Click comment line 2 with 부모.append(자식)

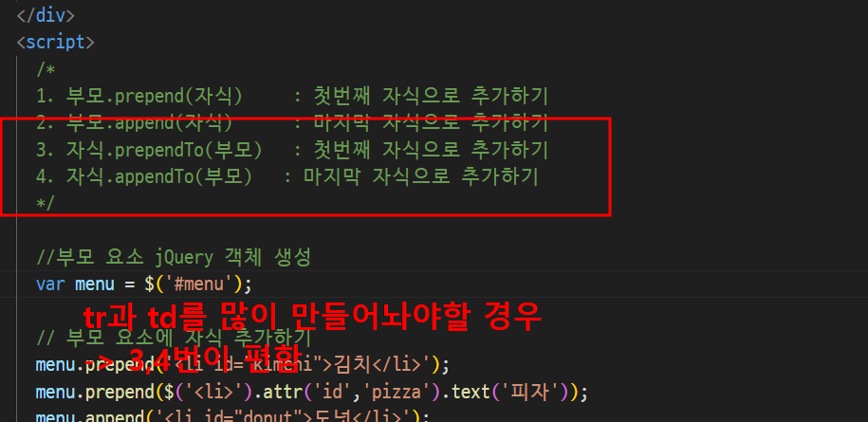[x=292, y=122]
